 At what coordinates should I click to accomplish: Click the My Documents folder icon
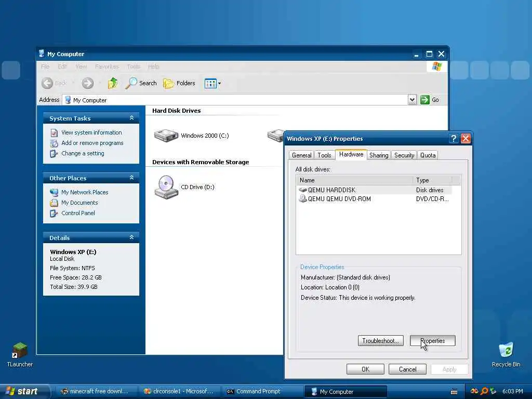click(54, 203)
